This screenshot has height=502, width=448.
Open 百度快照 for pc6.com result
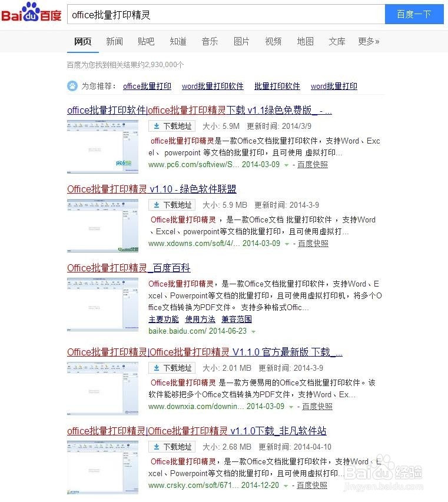(313, 165)
